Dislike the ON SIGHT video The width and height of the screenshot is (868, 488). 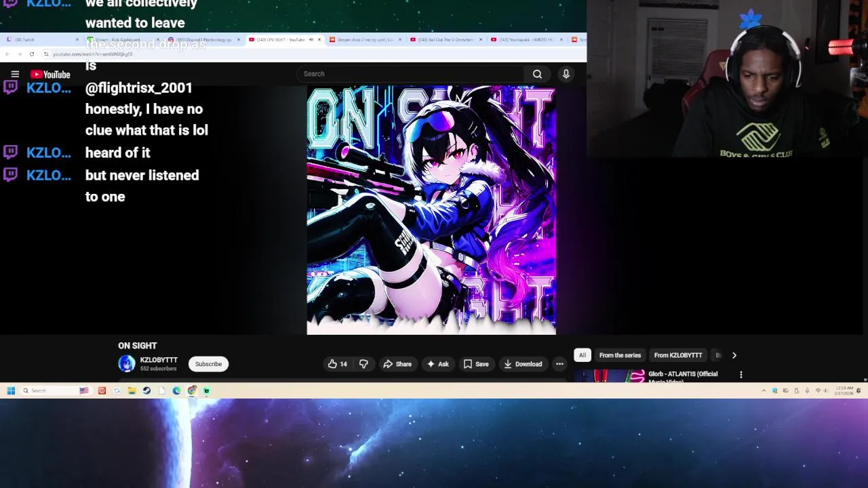[x=363, y=364]
